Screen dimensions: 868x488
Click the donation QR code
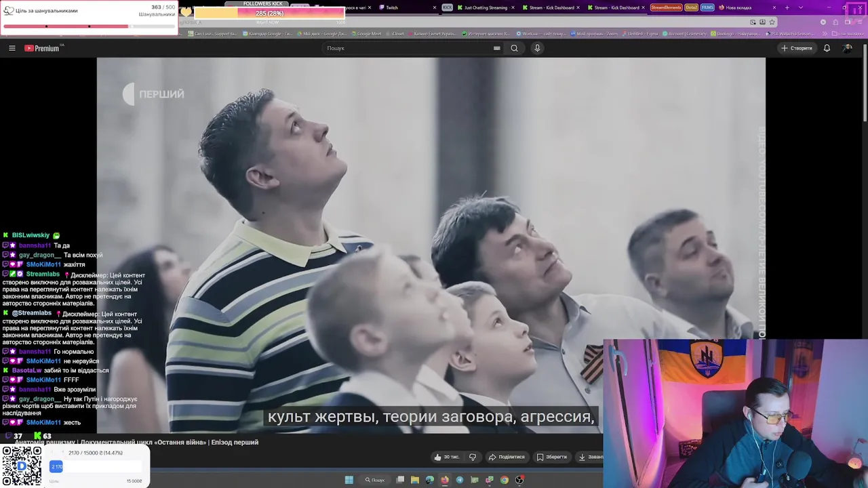tap(22, 466)
